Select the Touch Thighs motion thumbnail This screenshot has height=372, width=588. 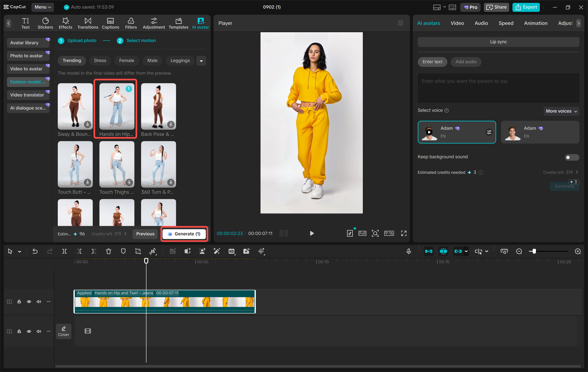click(116, 164)
